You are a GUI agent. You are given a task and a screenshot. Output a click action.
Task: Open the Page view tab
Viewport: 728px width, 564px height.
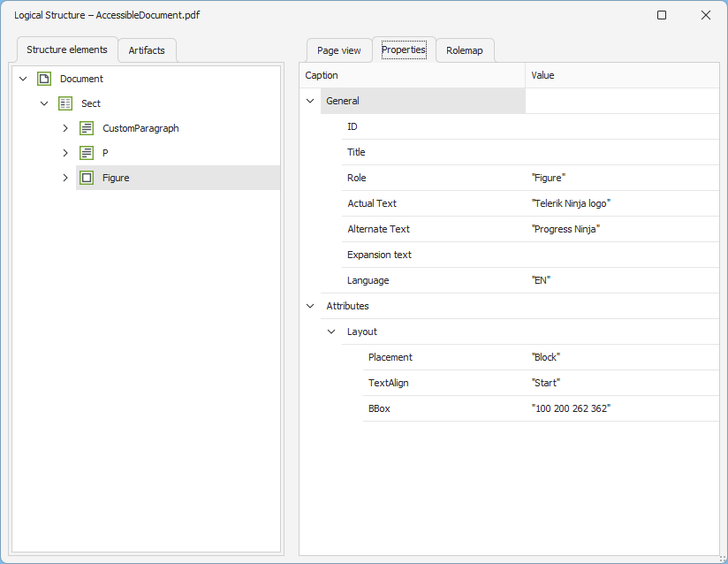point(339,50)
